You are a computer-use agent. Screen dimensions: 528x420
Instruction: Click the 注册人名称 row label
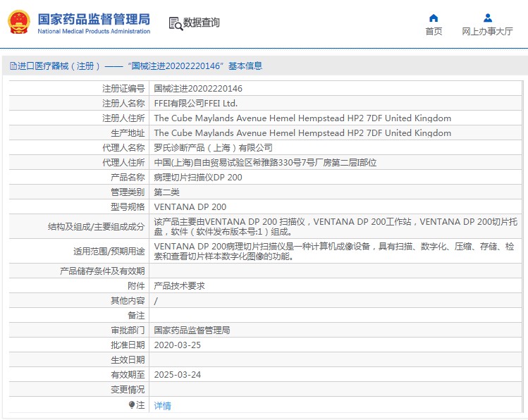click(x=123, y=104)
